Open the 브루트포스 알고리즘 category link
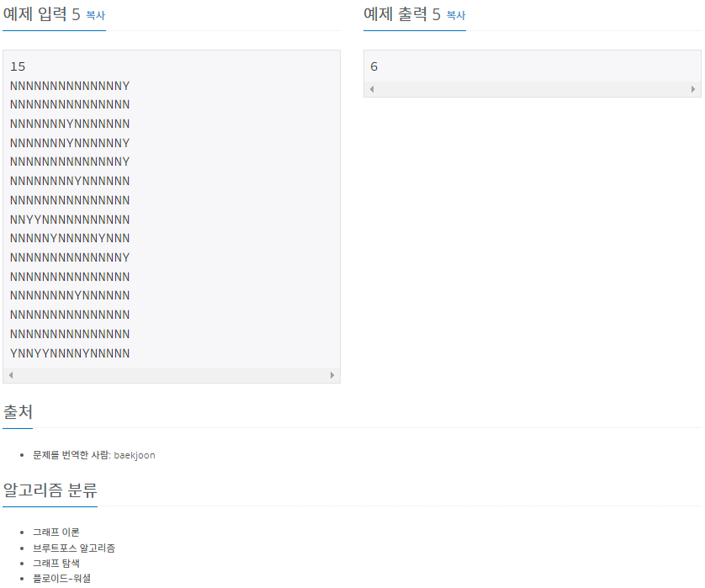The width and height of the screenshot is (705, 588). point(74,548)
